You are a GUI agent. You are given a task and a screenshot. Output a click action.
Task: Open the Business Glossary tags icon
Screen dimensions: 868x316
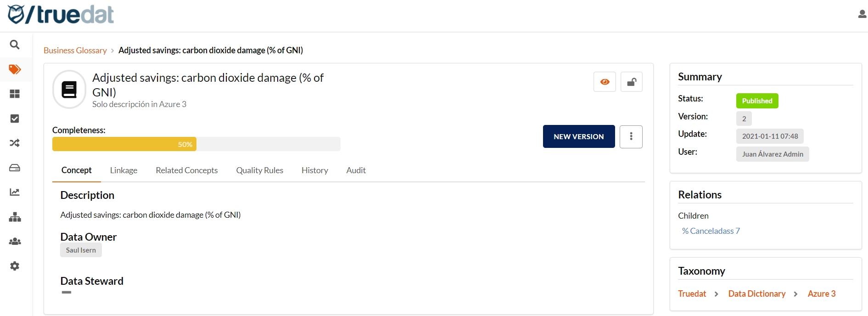(x=15, y=69)
